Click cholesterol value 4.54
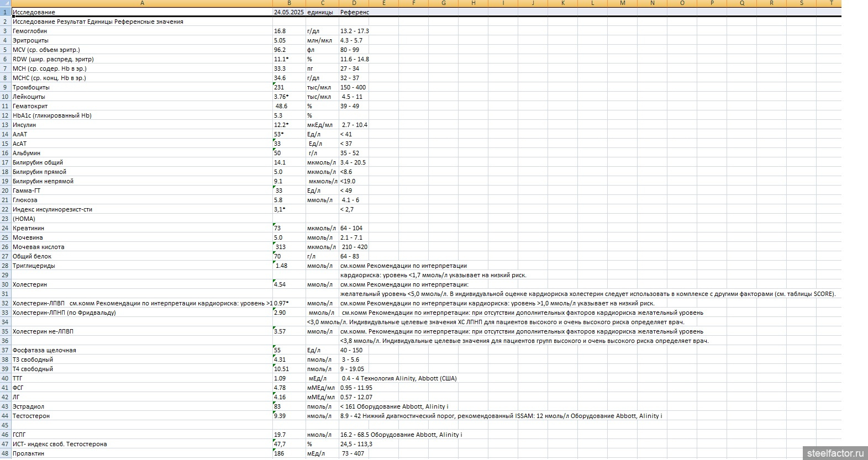This screenshot has height=460, width=868. pos(289,284)
